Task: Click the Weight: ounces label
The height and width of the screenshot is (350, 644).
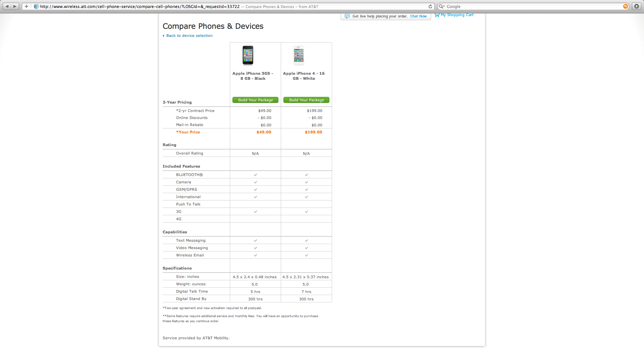Action: click(191, 284)
